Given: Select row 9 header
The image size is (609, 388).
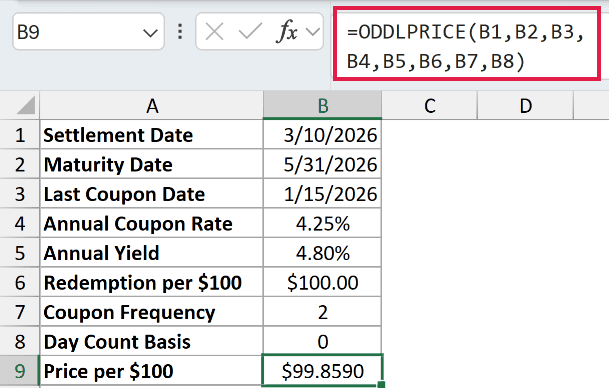Looking at the screenshot, I should 20,371.
